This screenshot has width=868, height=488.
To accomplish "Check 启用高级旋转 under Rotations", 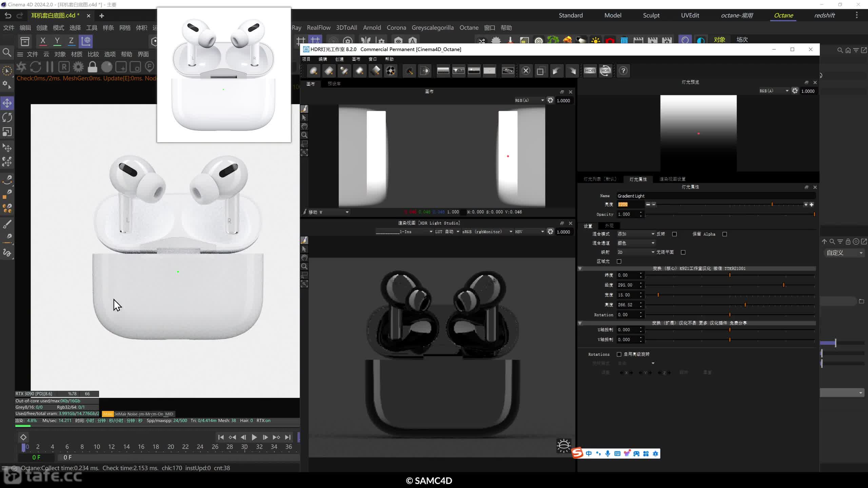I will (619, 354).
